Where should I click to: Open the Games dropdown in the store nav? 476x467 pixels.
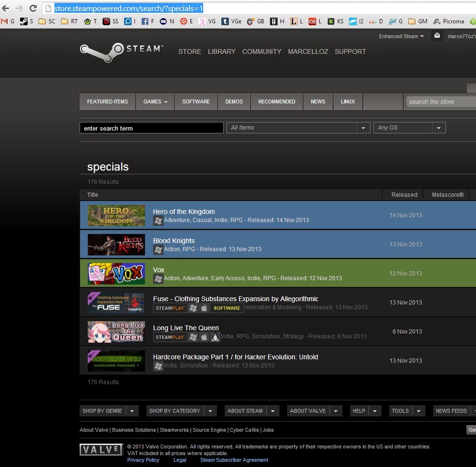155,102
